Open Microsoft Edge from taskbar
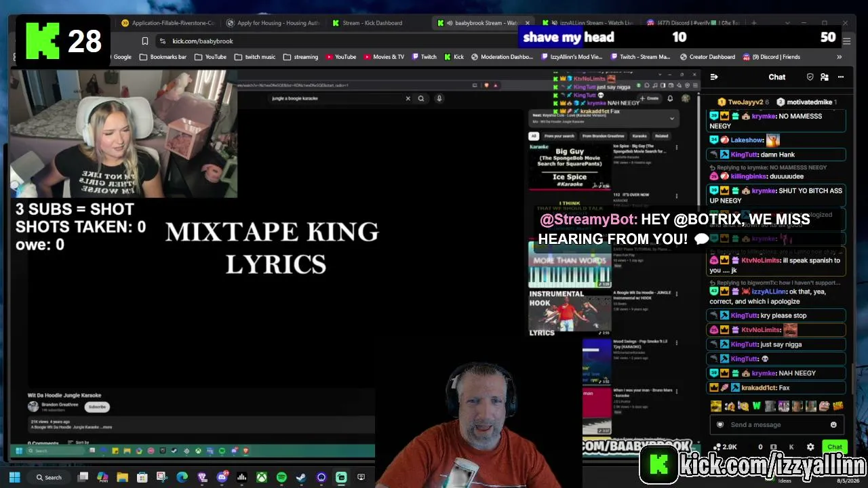Screen dimensions: 868x488 pos(182,477)
